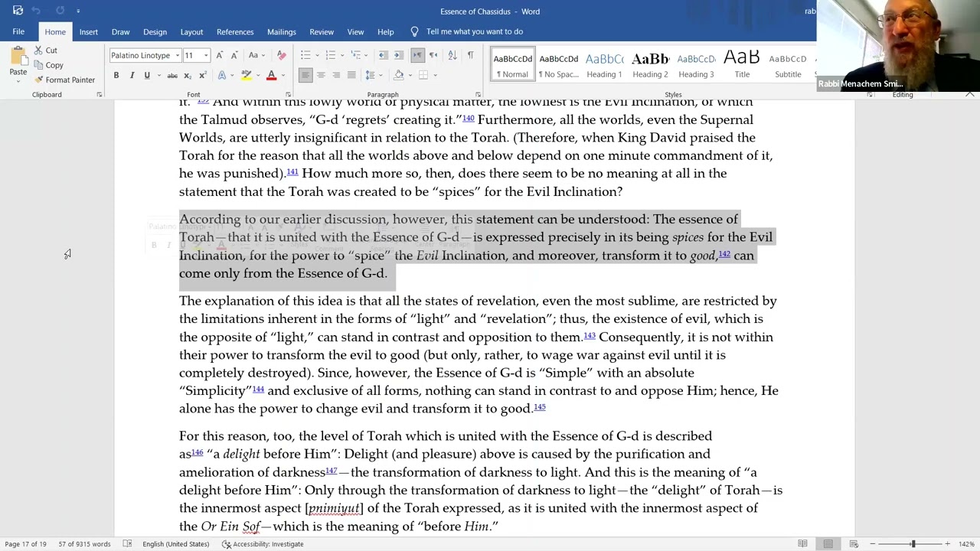Apply subscript formatting
The image size is (980, 551).
(188, 75)
